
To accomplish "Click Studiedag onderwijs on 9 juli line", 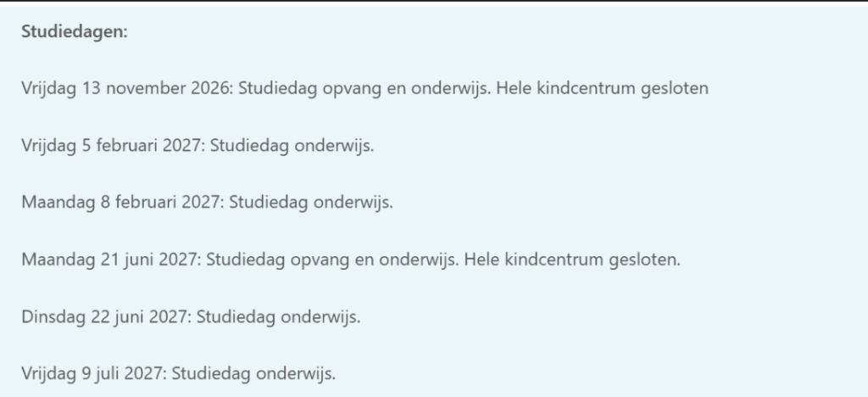I will (x=253, y=374).
